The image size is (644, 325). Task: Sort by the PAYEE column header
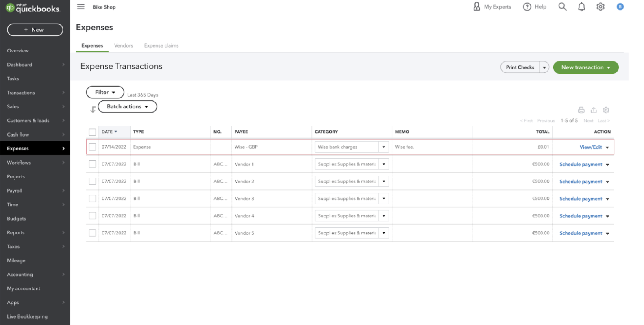pyautogui.click(x=241, y=132)
